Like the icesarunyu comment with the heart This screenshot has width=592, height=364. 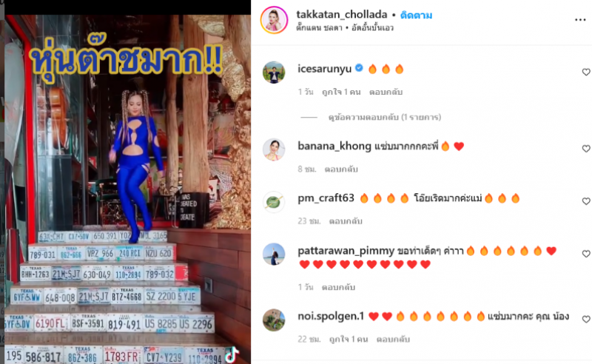coord(585,72)
